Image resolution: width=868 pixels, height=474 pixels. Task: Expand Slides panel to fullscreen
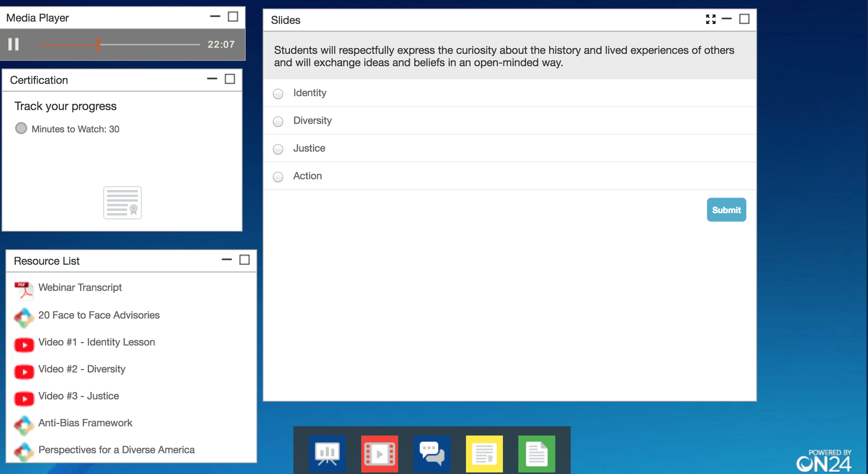click(711, 19)
